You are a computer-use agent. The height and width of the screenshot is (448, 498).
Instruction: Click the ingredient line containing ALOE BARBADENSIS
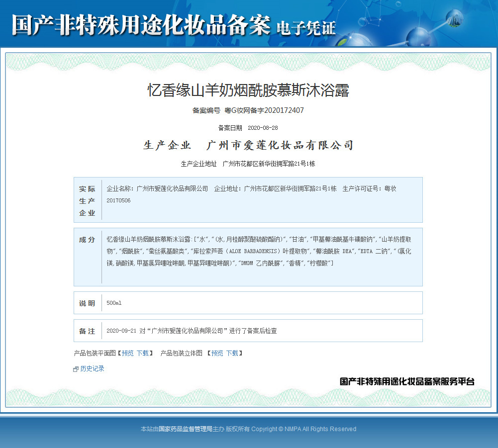click(259, 251)
